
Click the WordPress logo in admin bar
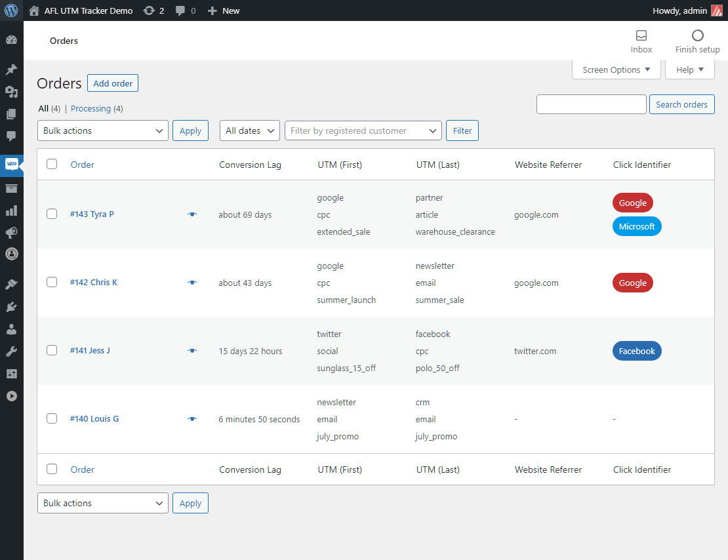click(12, 10)
